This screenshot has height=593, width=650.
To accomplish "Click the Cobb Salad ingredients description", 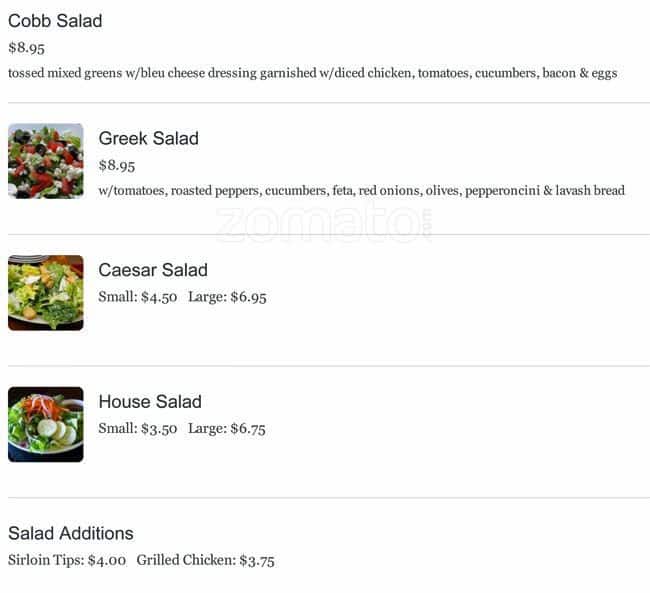I will tap(312, 73).
